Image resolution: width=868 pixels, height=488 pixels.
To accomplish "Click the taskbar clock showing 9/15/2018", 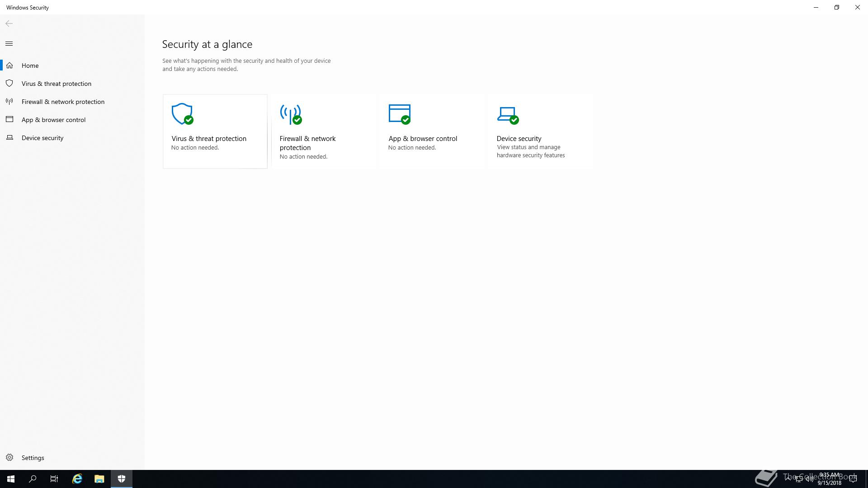I will (829, 479).
